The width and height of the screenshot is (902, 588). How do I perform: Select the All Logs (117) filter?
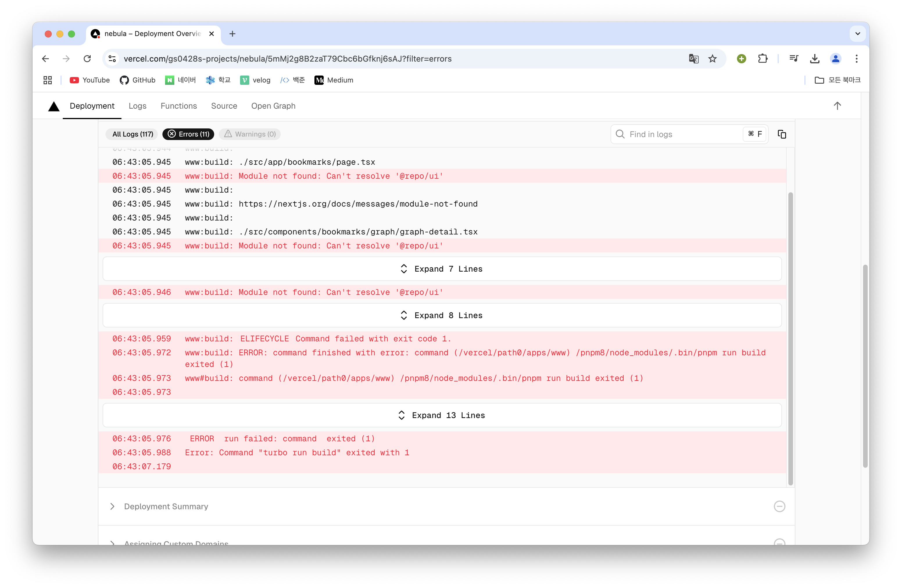click(x=133, y=134)
